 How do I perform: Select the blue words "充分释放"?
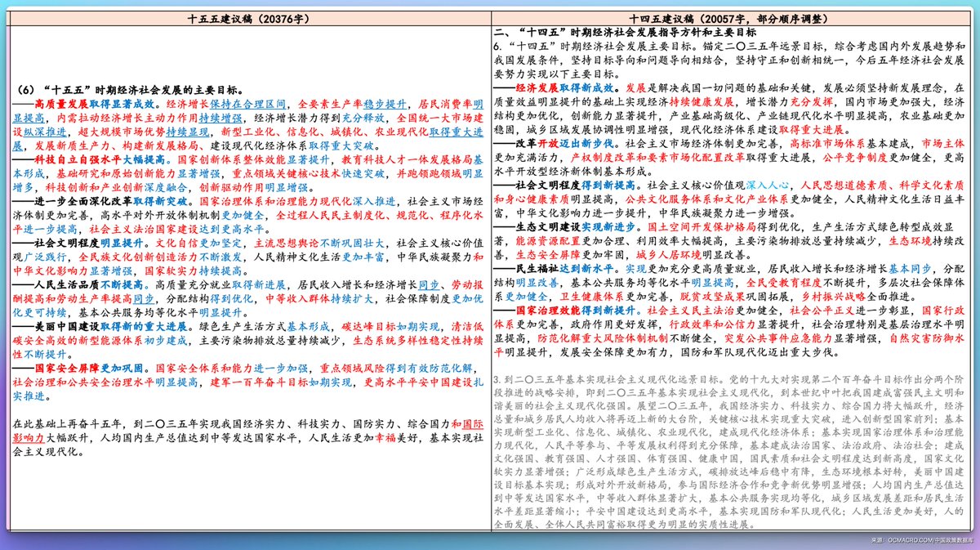(x=363, y=118)
